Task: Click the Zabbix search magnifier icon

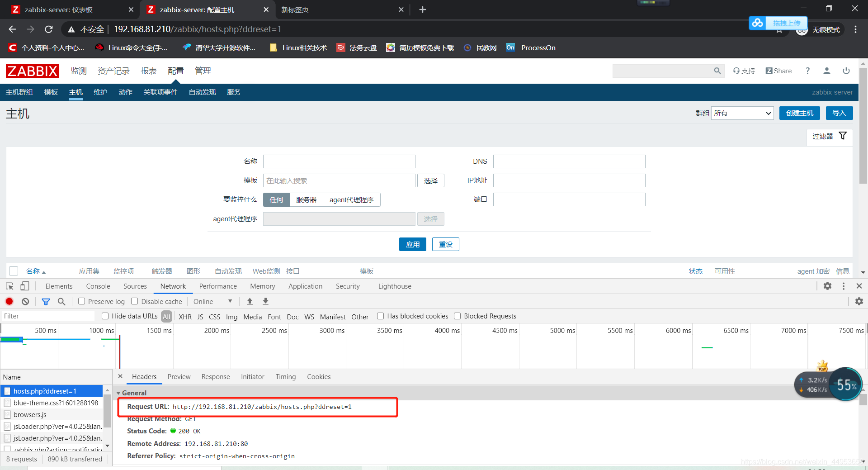Action: pyautogui.click(x=717, y=71)
